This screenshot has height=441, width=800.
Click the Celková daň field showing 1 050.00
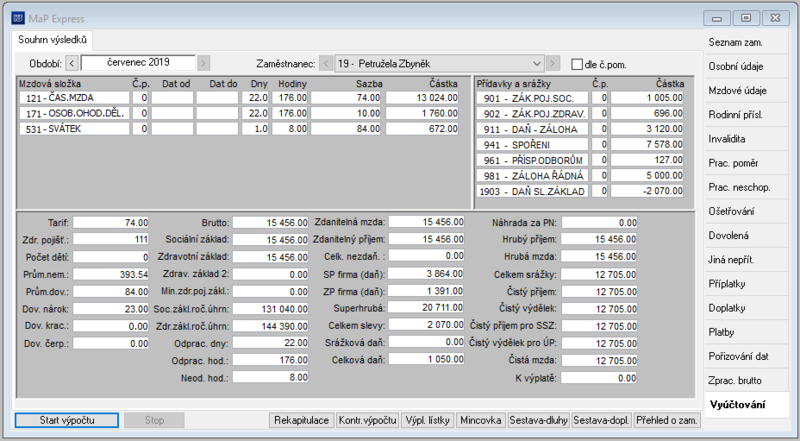[x=426, y=359]
